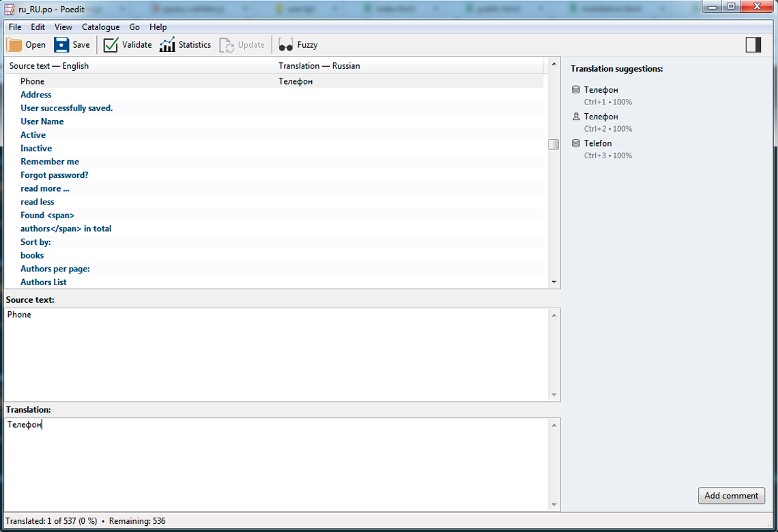Pick the second Телефон suggestion with person icon
778x532 pixels.
pyautogui.click(x=601, y=117)
